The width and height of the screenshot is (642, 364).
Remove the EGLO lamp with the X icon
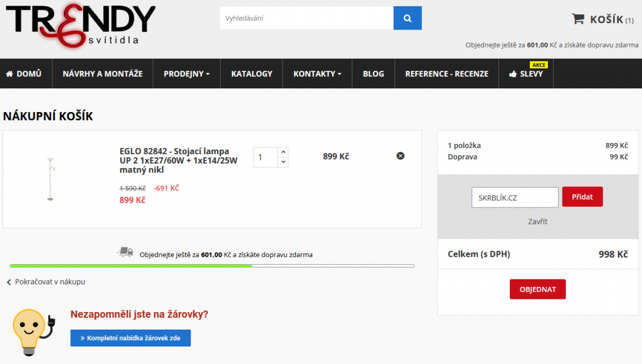pos(401,156)
